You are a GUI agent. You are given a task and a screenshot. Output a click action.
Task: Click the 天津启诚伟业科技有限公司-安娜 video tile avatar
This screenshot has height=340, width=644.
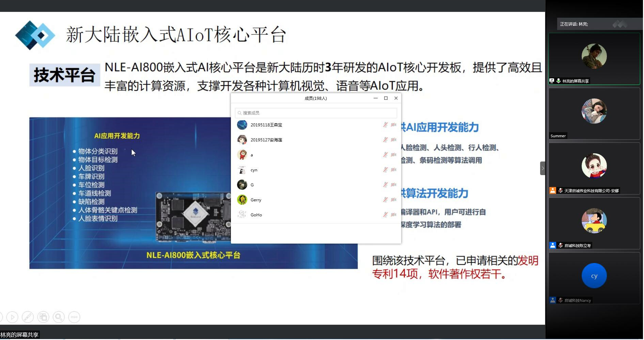(x=594, y=166)
